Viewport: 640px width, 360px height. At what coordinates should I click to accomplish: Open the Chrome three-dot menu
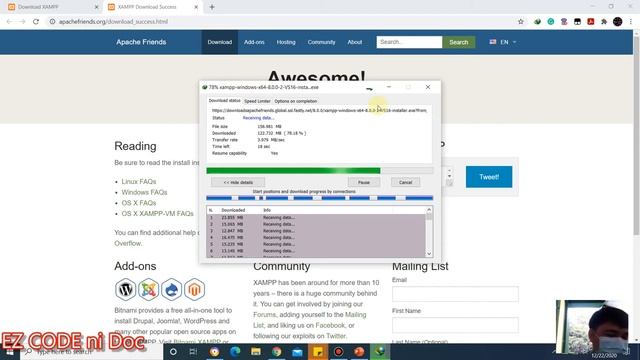(x=631, y=22)
